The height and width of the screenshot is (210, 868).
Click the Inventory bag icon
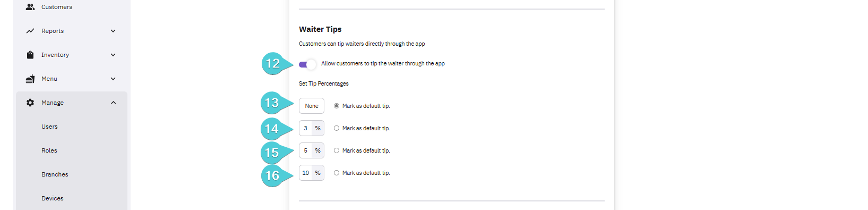30,55
